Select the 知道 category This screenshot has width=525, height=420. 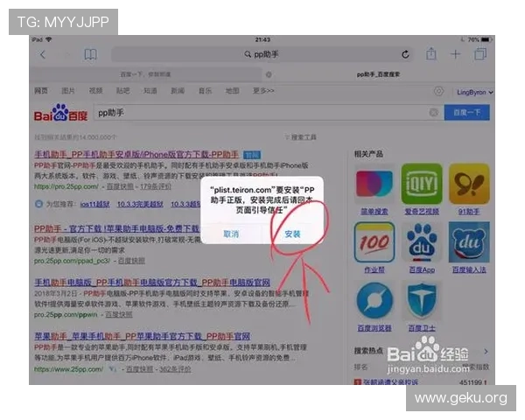point(150,90)
